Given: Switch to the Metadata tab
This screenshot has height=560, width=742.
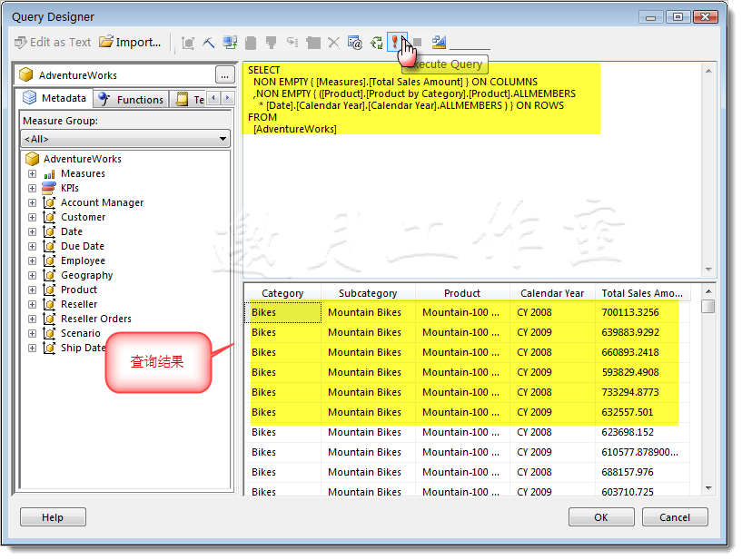Looking at the screenshot, I should pos(54,98).
